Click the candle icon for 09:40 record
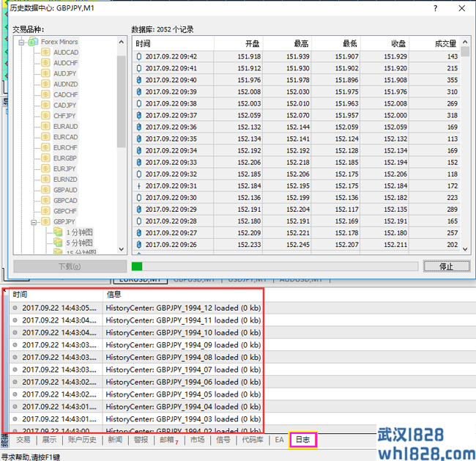Screen dimensions: 476x461 tap(139, 80)
